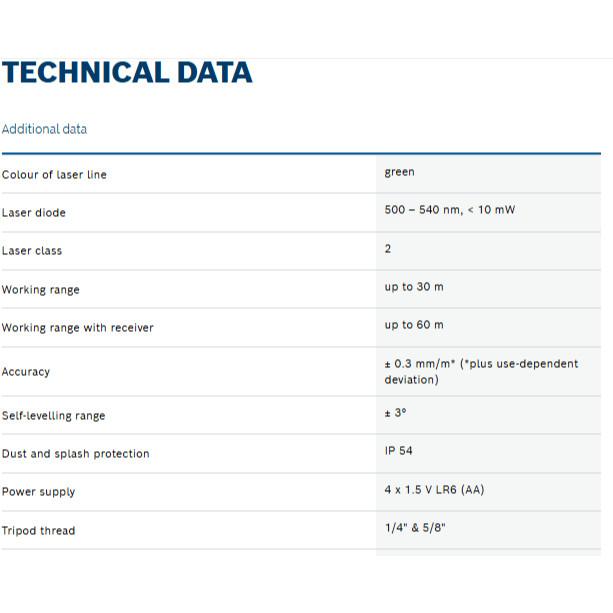Image resolution: width=613 pixels, height=613 pixels.
Task: Click the Power supply label
Action: coord(39,492)
